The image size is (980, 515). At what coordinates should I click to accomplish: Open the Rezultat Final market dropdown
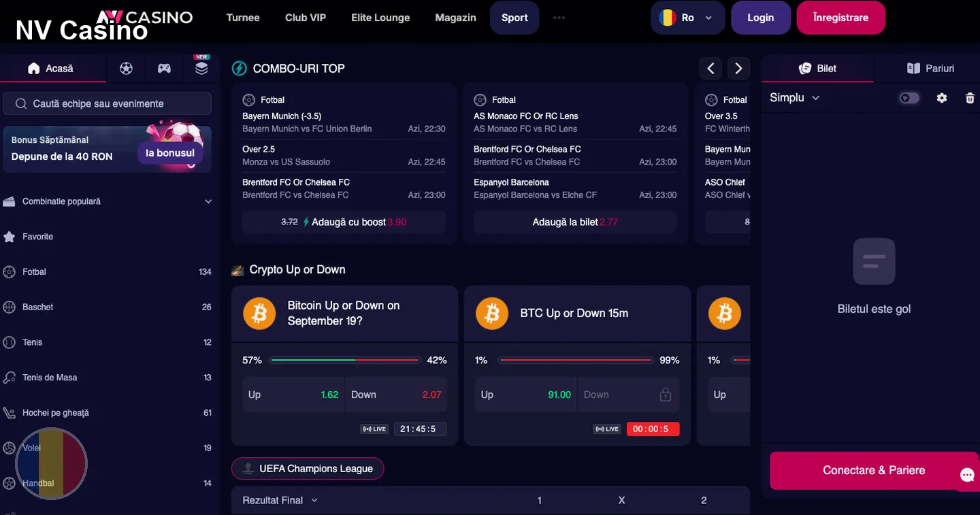[280, 500]
